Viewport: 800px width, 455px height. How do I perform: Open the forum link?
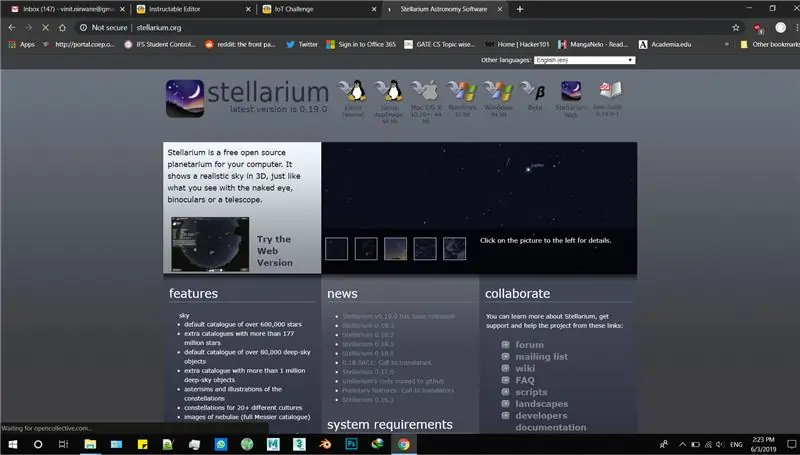tap(529, 345)
